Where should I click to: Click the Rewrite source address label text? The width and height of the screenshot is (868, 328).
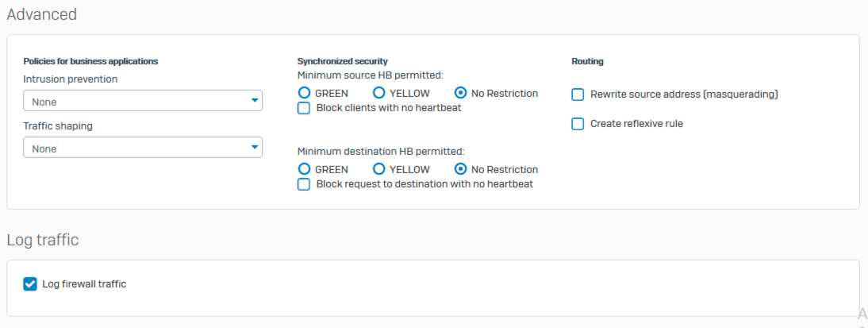point(684,95)
